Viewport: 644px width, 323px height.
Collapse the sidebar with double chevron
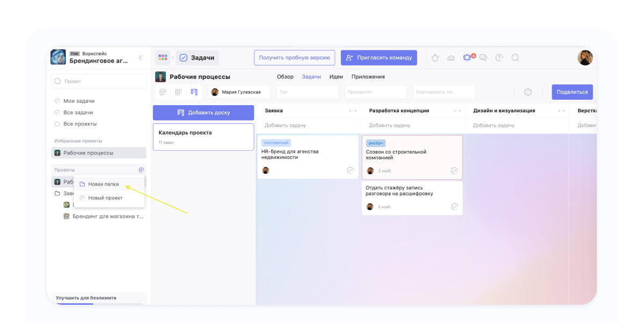click(x=141, y=58)
